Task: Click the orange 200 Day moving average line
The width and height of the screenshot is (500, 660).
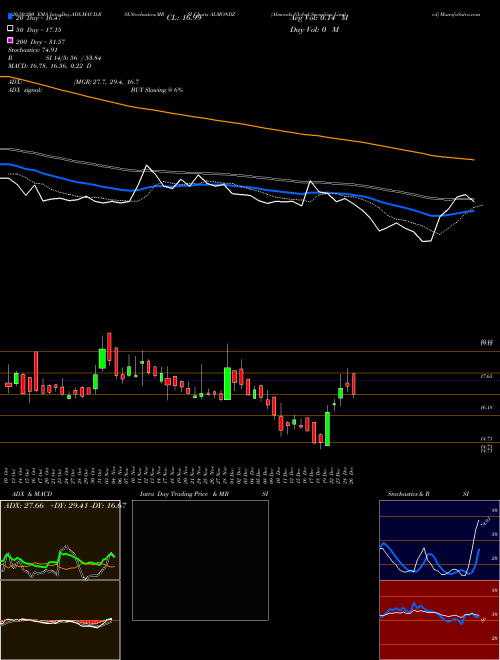Action: pos(236,122)
